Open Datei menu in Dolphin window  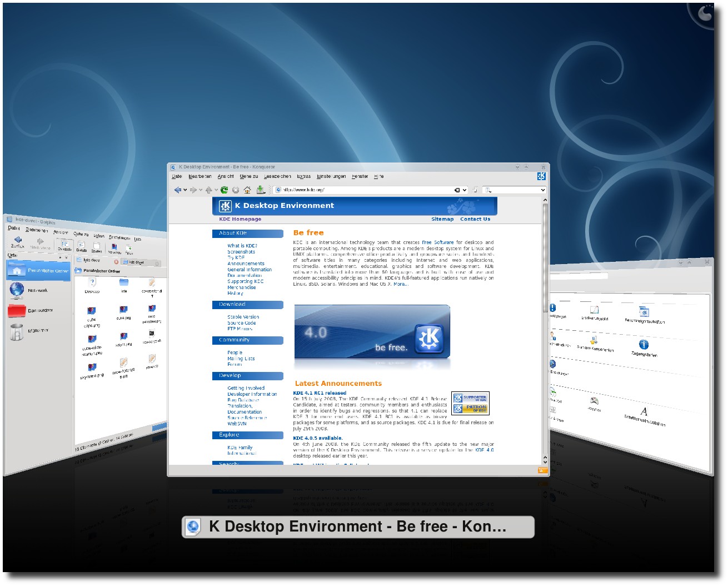coord(13,228)
